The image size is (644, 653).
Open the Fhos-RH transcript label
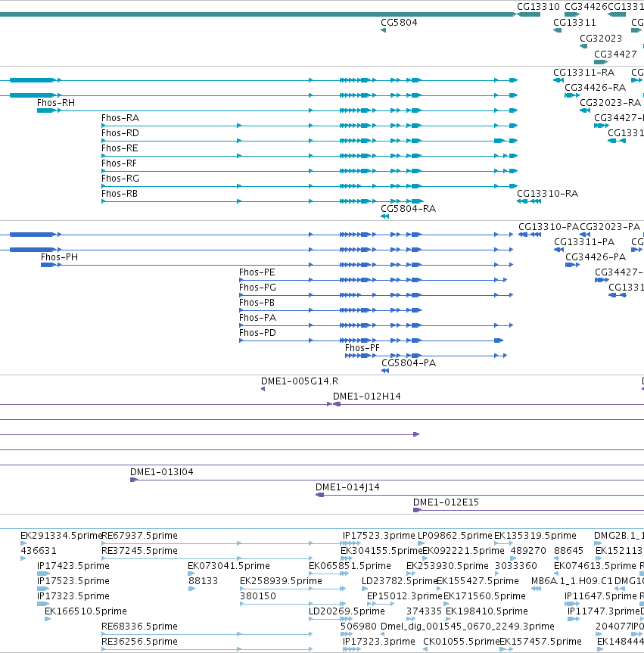tap(56, 103)
